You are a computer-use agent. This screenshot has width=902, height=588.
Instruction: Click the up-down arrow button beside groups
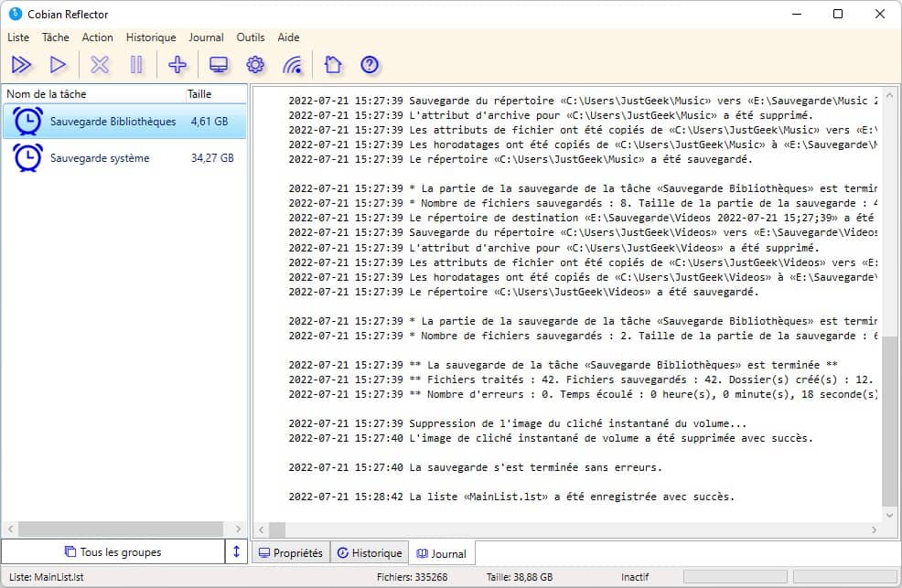click(236, 551)
